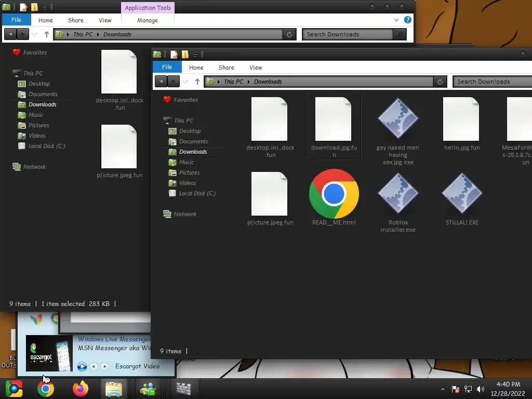
Task: Select READ__ME.html Chrome file
Action: click(x=334, y=197)
